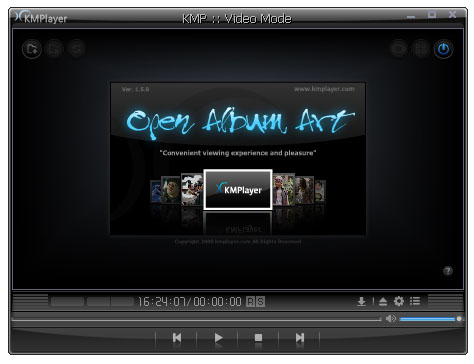Show the playlist via list icon
The width and height of the screenshot is (474, 364).
click(415, 301)
